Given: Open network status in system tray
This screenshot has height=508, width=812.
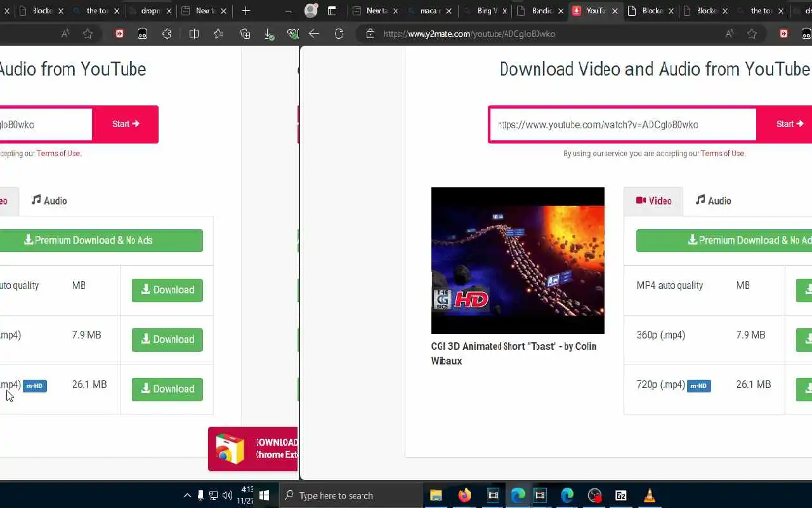Looking at the screenshot, I should pyautogui.click(x=214, y=495).
